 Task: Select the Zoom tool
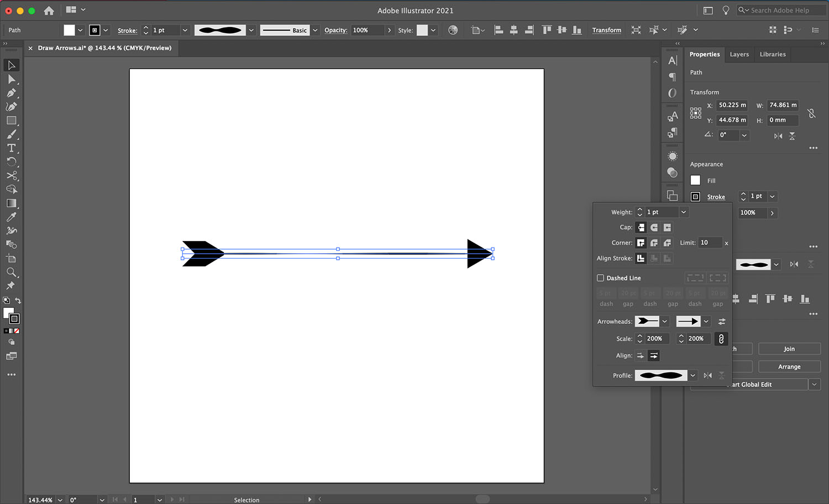(12, 272)
